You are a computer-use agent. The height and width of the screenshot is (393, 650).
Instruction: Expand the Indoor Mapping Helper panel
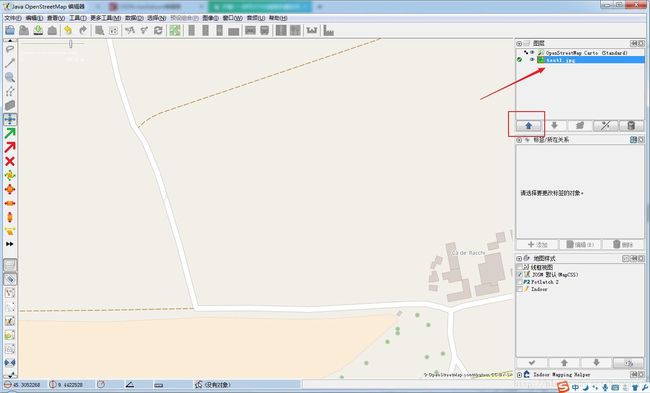tap(519, 375)
